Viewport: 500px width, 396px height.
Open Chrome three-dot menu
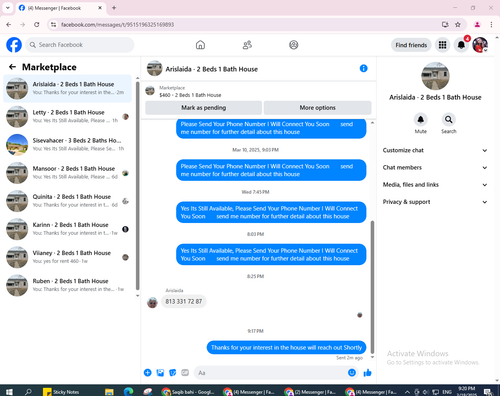(491, 24)
